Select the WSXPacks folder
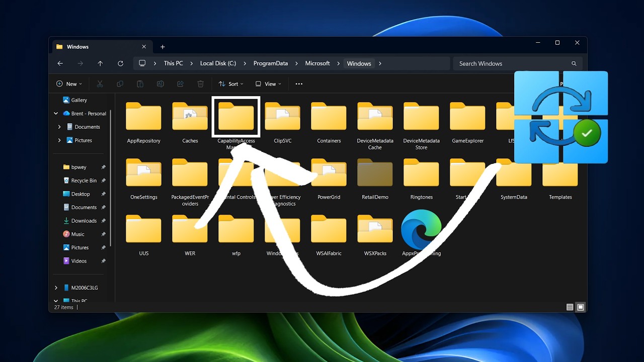The width and height of the screenshot is (644, 362). pyautogui.click(x=375, y=235)
